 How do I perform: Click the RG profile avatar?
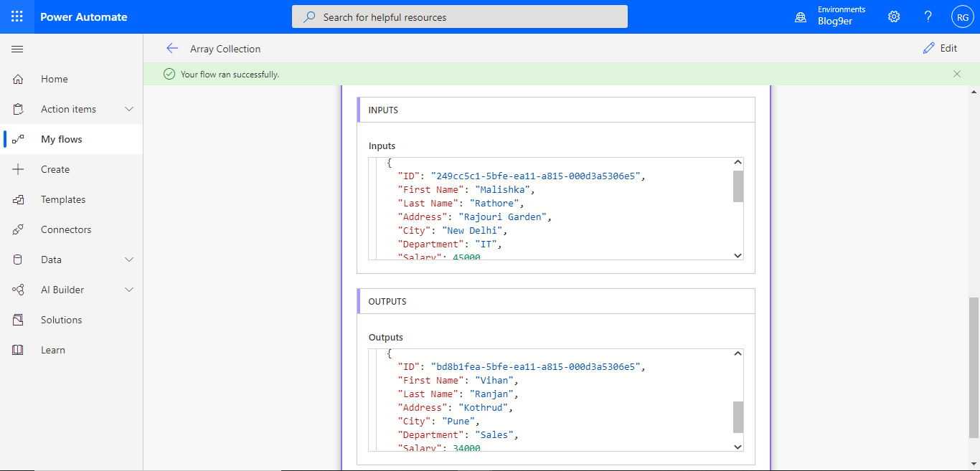click(x=962, y=16)
